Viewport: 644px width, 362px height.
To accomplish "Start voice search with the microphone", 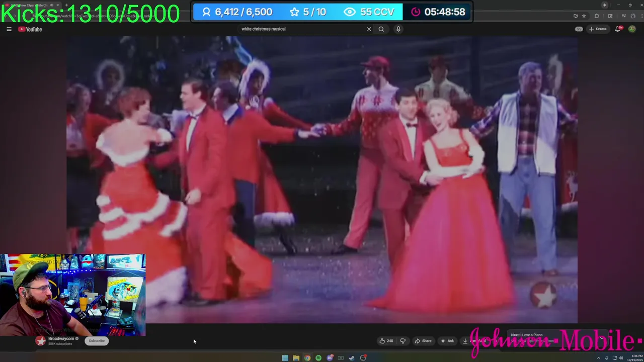I will 398,29.
